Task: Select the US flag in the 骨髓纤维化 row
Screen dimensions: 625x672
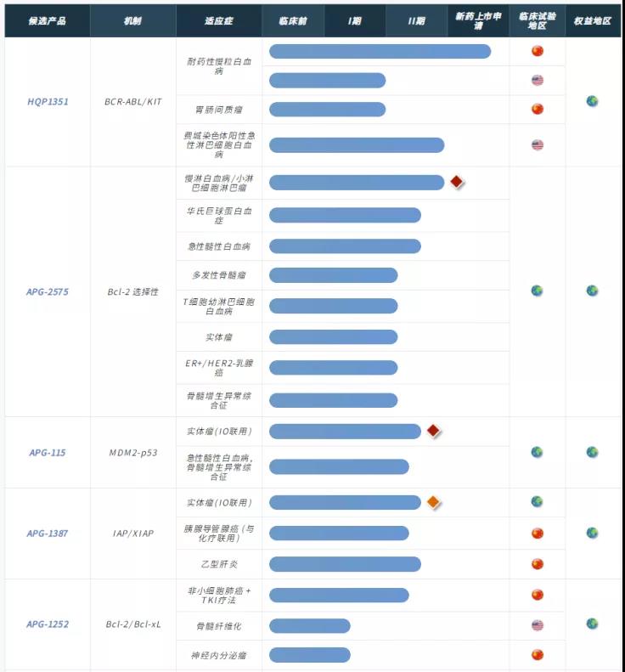Action: pos(538,625)
